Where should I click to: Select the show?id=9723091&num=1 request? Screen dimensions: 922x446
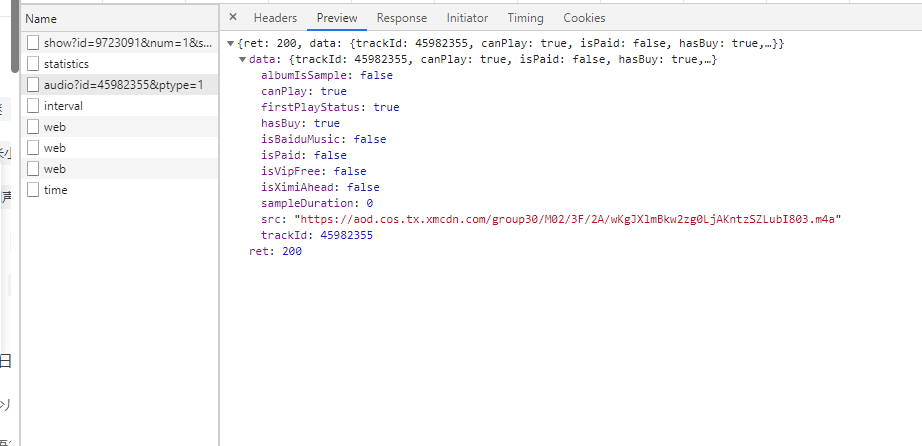120,42
